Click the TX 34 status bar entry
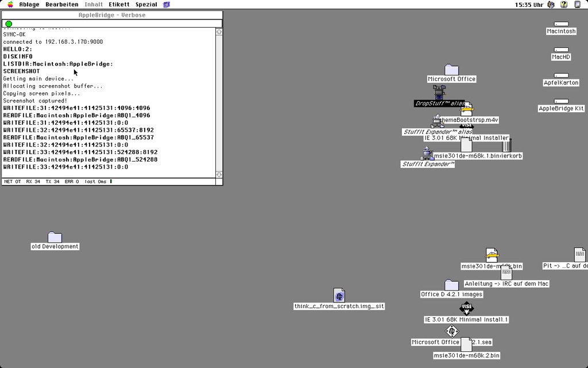Viewport: 588px width, 368px height. pos(52,182)
